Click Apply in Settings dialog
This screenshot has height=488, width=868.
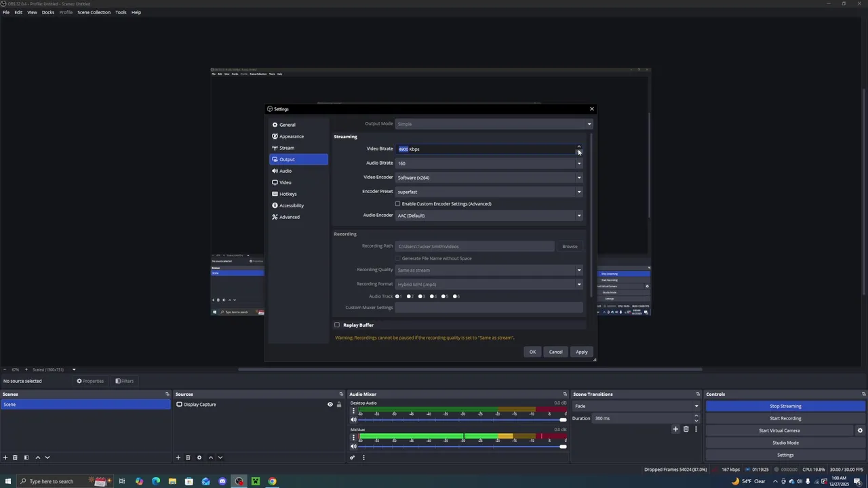582,352
